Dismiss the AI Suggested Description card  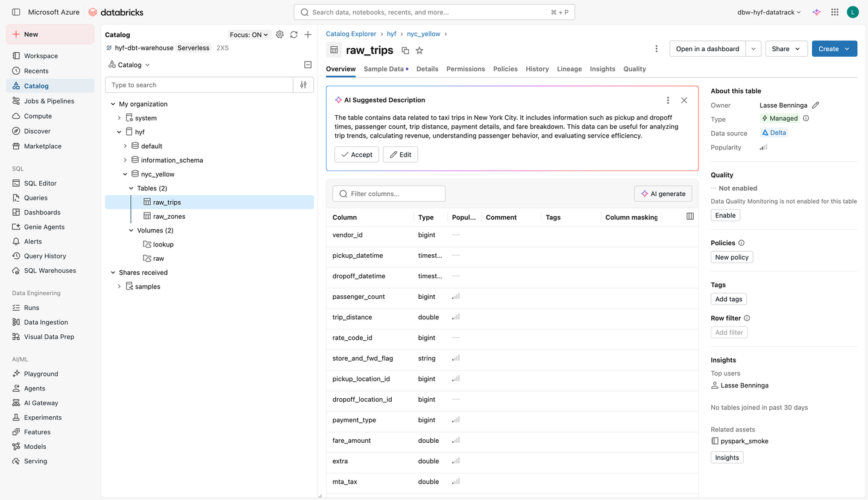tap(684, 101)
